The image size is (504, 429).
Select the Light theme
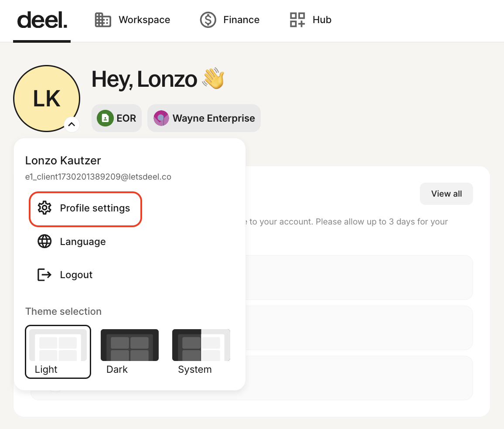(x=58, y=351)
